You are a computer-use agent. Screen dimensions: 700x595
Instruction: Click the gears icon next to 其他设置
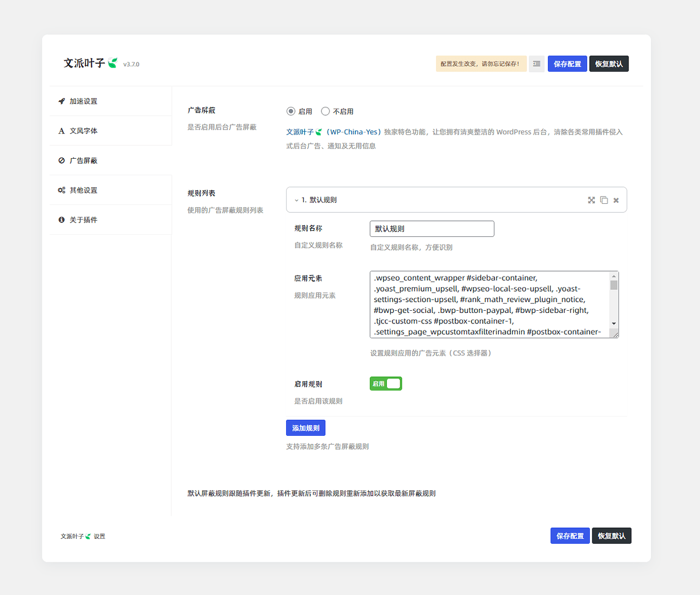click(x=62, y=190)
